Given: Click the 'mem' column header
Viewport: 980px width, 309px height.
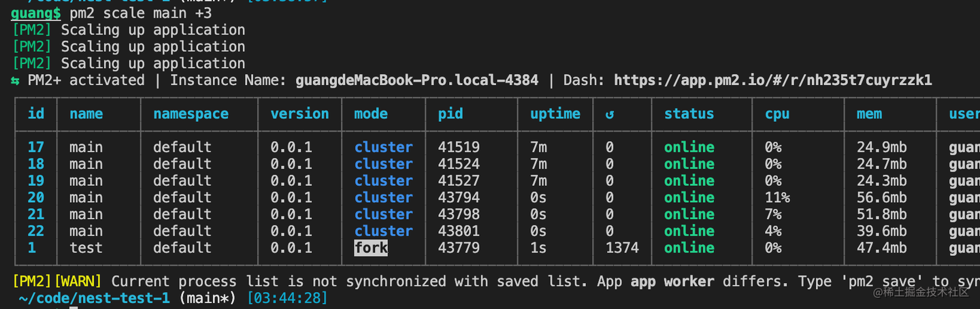Looking at the screenshot, I should pos(869,114).
